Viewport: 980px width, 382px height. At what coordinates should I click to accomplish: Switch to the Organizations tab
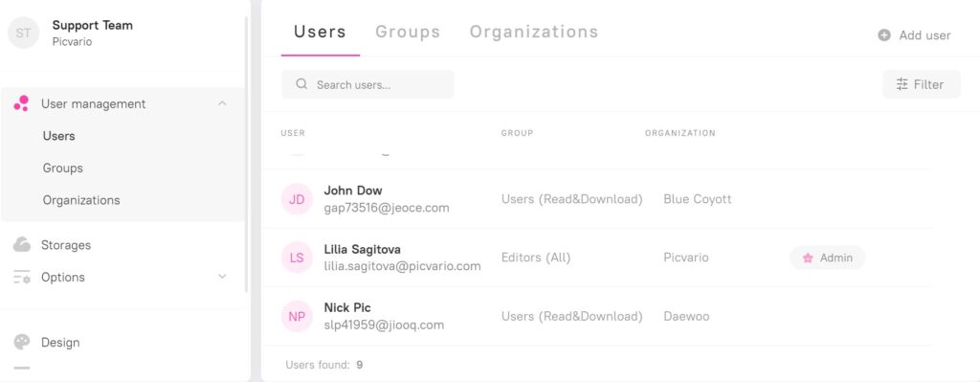[x=534, y=32]
